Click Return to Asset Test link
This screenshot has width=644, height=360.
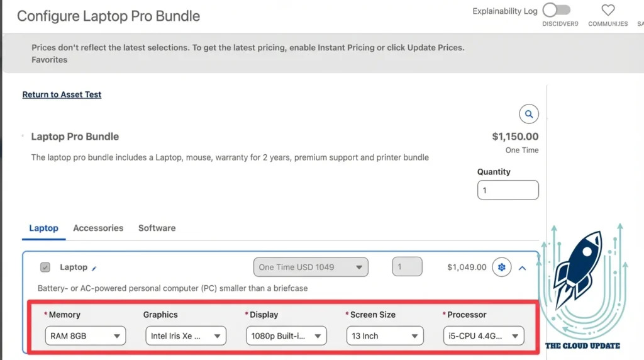(x=62, y=94)
